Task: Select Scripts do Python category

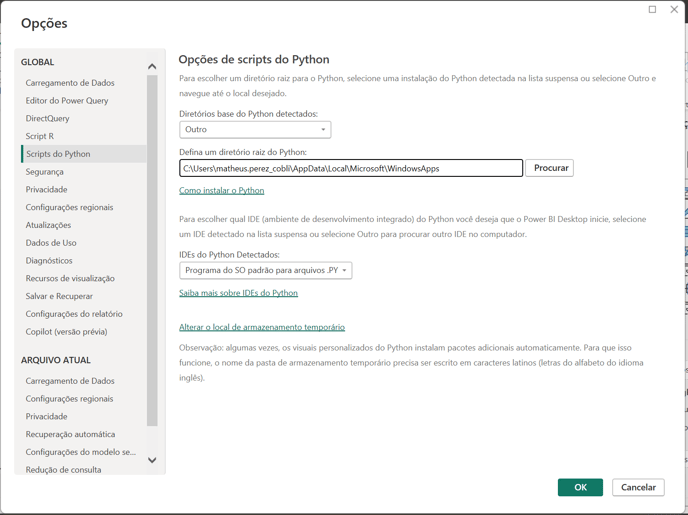Action: coord(83,154)
